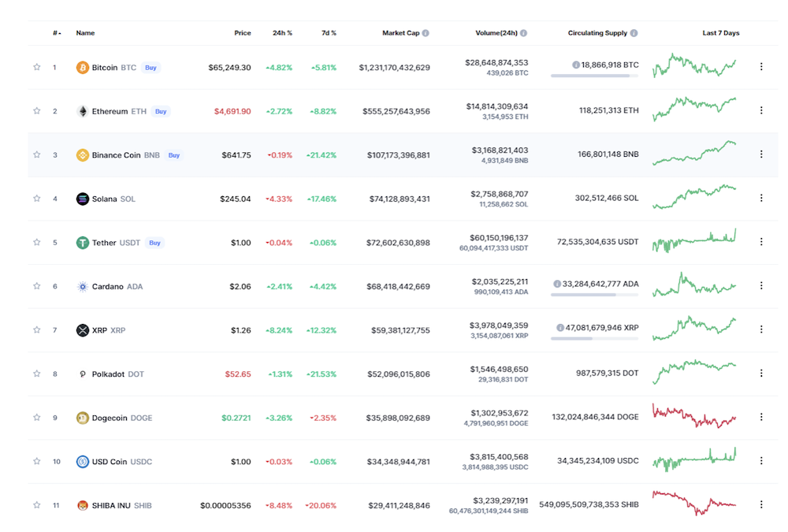Click the Ethereum diamond logo icon
The width and height of the screenshot is (788, 532).
(x=83, y=111)
